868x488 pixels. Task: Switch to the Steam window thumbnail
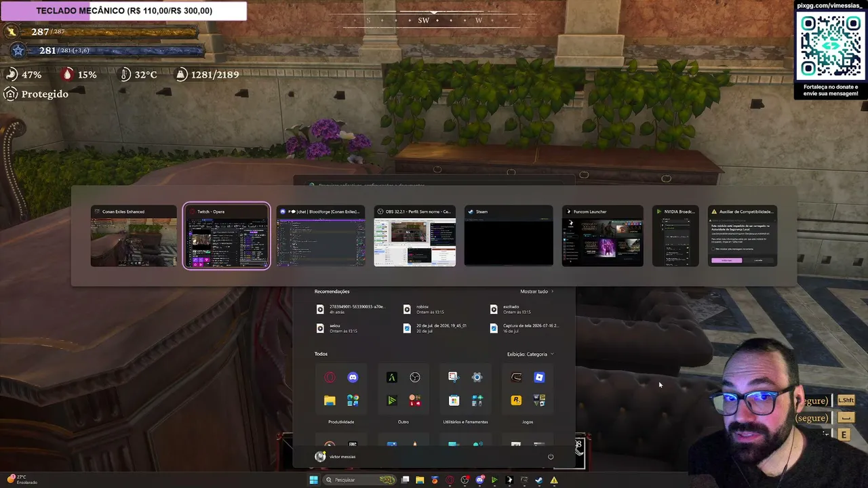[x=509, y=236]
